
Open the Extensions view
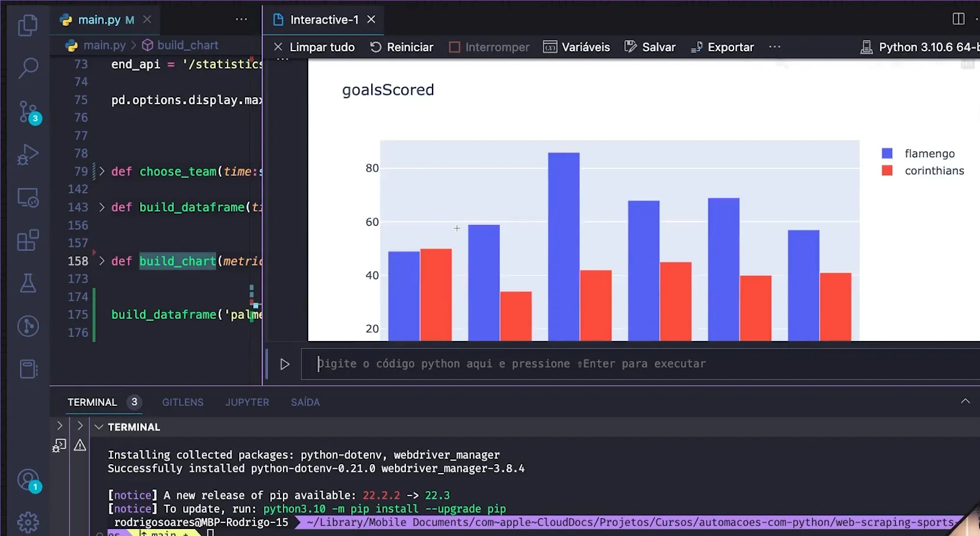28,240
